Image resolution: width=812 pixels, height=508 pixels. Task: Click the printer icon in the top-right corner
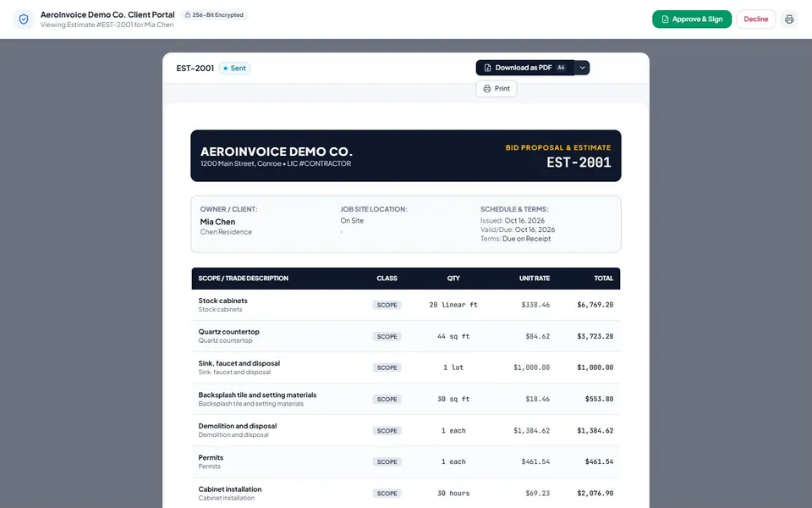tap(789, 19)
